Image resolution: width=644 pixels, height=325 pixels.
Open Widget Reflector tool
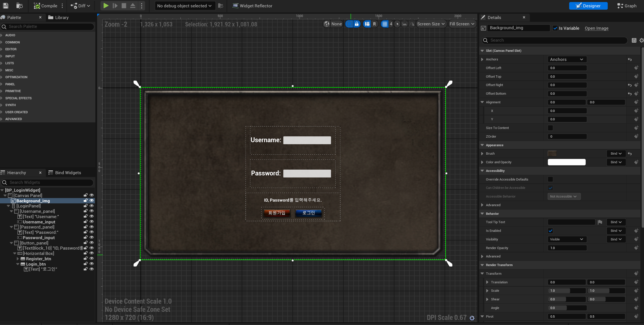point(252,6)
